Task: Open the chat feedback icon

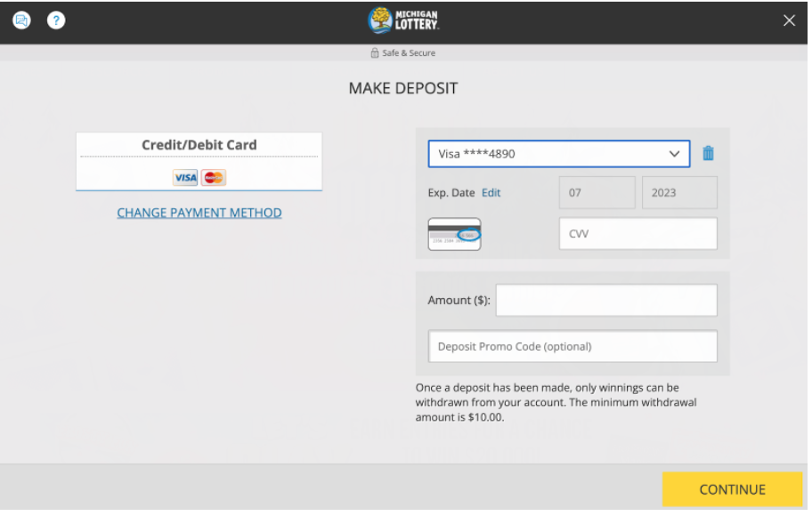Action: pos(21,20)
